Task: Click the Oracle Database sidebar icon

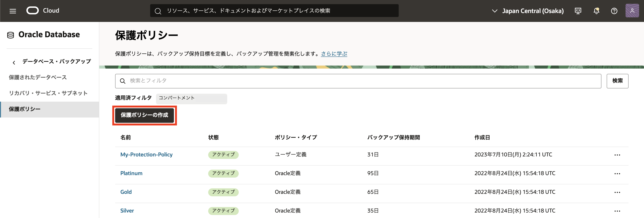Action: pos(11,35)
